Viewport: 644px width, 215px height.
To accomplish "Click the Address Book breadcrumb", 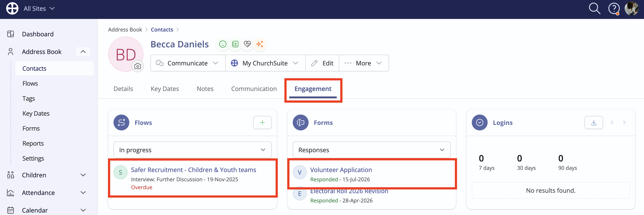I will coord(125,30).
